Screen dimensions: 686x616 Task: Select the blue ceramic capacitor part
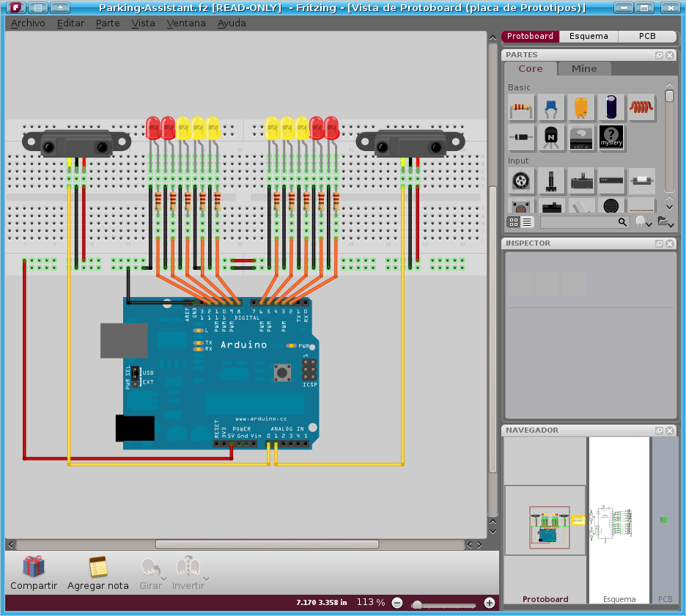(x=551, y=108)
